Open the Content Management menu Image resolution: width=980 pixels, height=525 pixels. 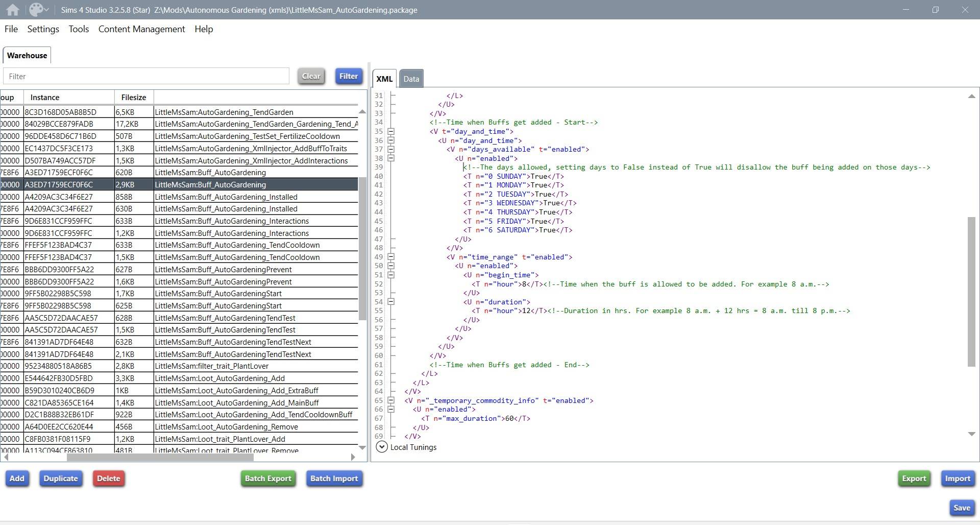click(x=141, y=29)
